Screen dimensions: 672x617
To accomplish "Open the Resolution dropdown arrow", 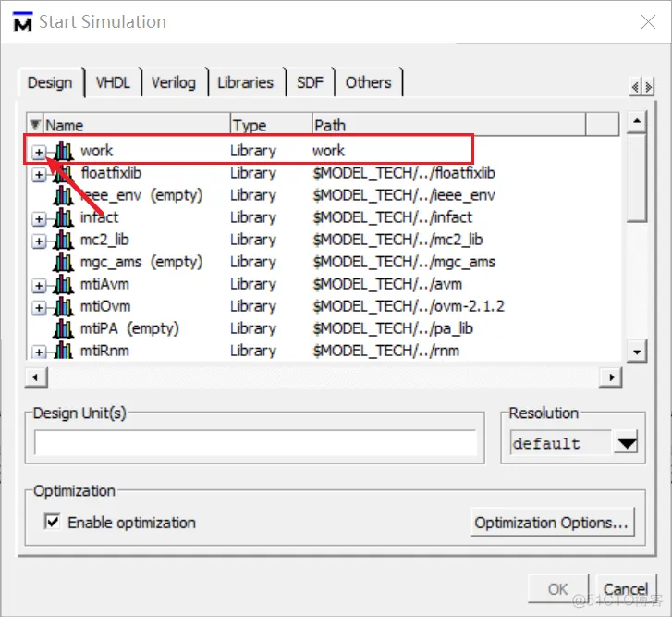I will [627, 443].
